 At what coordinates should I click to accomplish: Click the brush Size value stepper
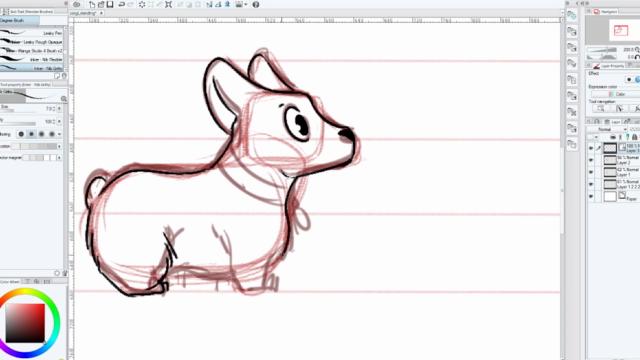point(54,109)
